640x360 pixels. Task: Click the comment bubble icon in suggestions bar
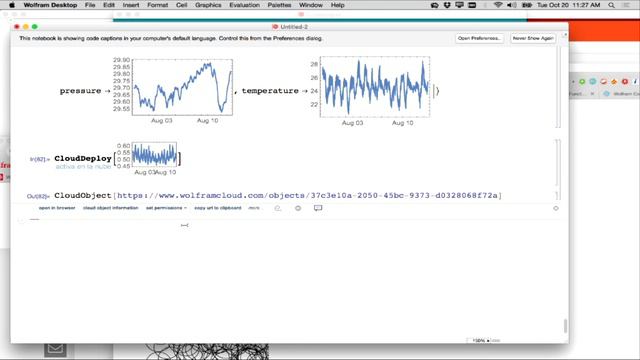point(318,208)
